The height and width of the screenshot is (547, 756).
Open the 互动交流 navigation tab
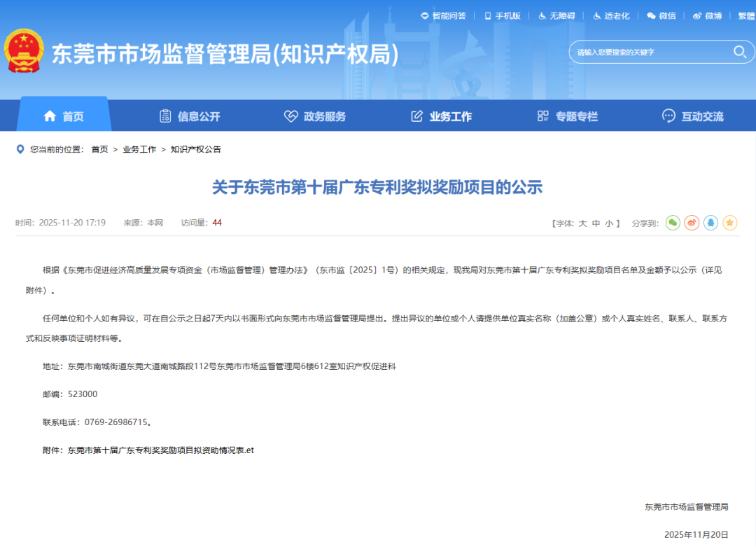(693, 116)
